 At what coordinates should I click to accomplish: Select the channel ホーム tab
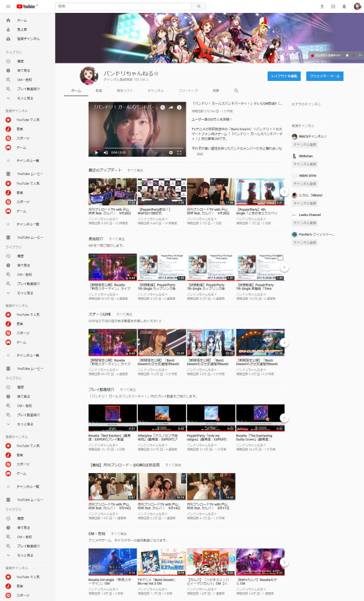pos(76,91)
